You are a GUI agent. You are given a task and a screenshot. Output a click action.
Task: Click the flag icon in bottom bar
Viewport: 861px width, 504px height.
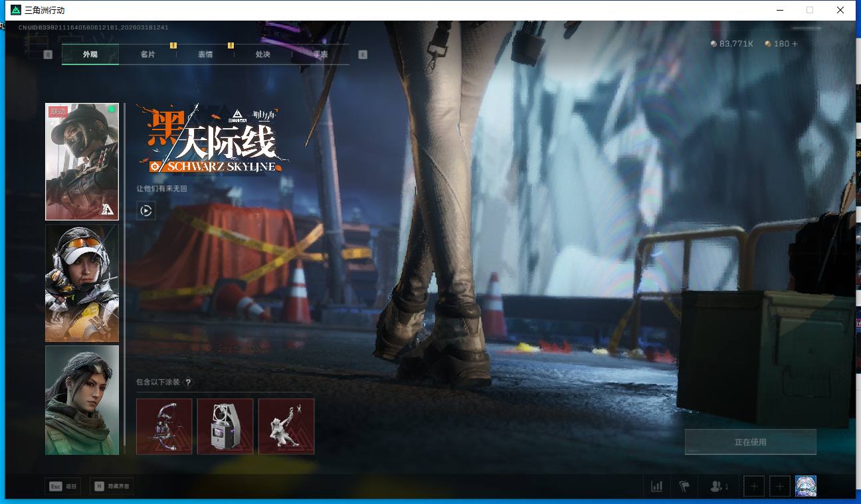(684, 487)
